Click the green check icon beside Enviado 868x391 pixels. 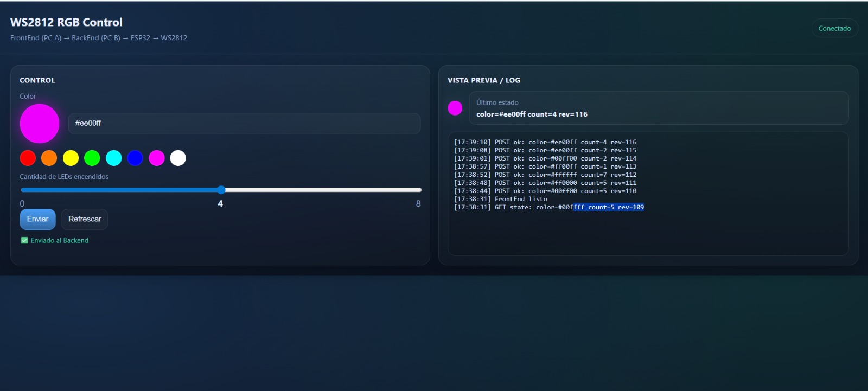(24, 240)
